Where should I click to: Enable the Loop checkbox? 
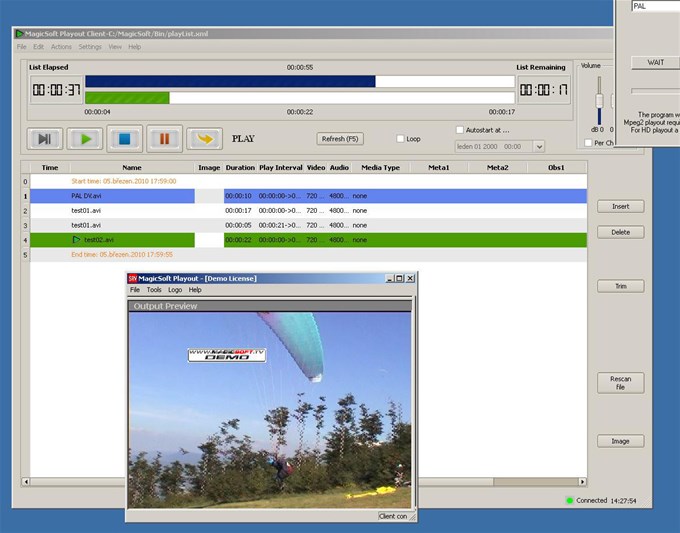point(400,139)
